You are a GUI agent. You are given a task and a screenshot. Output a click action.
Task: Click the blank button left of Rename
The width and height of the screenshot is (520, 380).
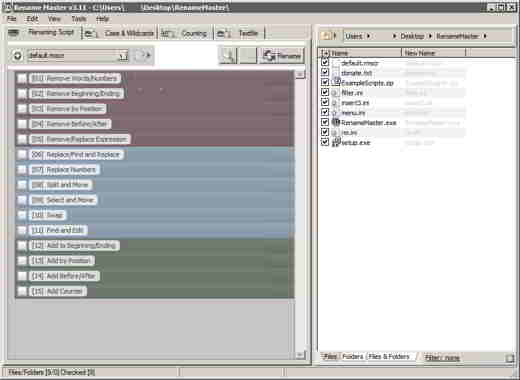coord(248,55)
